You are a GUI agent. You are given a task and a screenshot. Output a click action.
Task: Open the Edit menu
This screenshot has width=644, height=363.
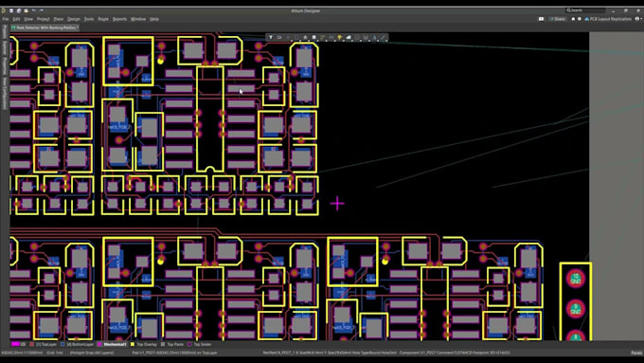point(16,19)
